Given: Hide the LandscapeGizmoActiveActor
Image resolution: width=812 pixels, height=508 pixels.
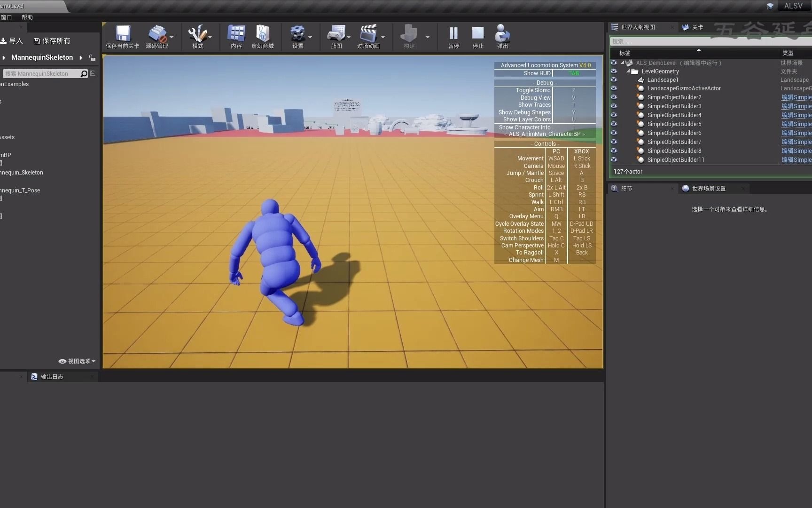Looking at the screenshot, I should pyautogui.click(x=614, y=88).
